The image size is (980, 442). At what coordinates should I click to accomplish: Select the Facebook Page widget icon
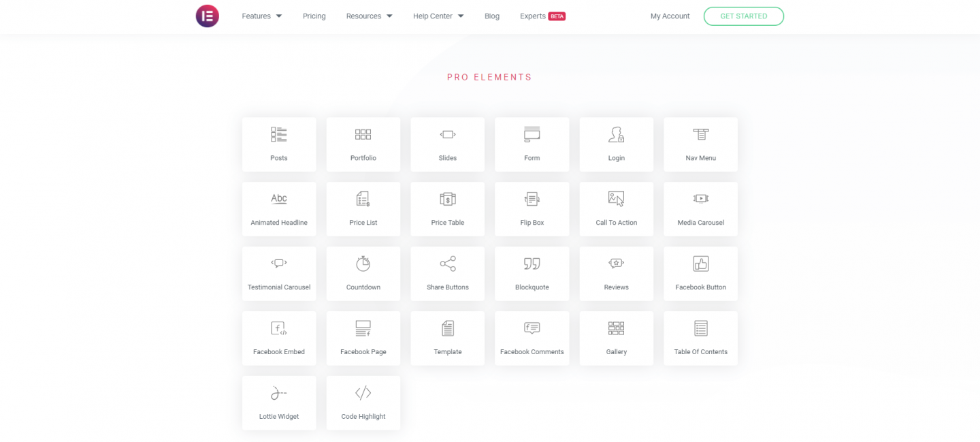pos(363,328)
